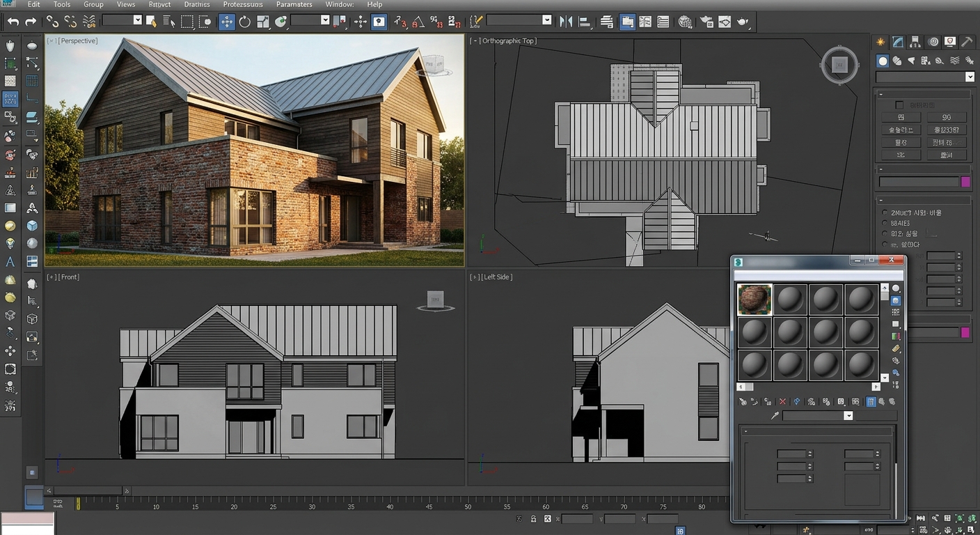Delete the material using the red X icon
980x535 pixels.
pyautogui.click(x=782, y=401)
